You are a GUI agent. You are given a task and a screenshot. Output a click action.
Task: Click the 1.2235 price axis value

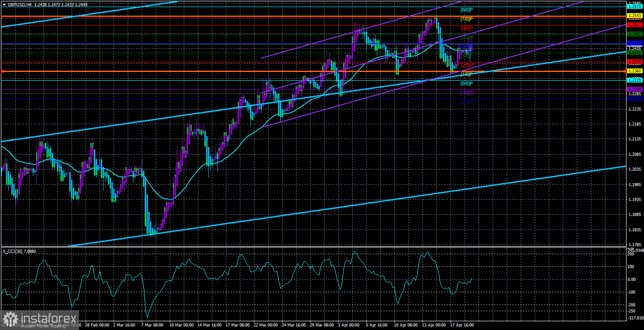point(635,109)
